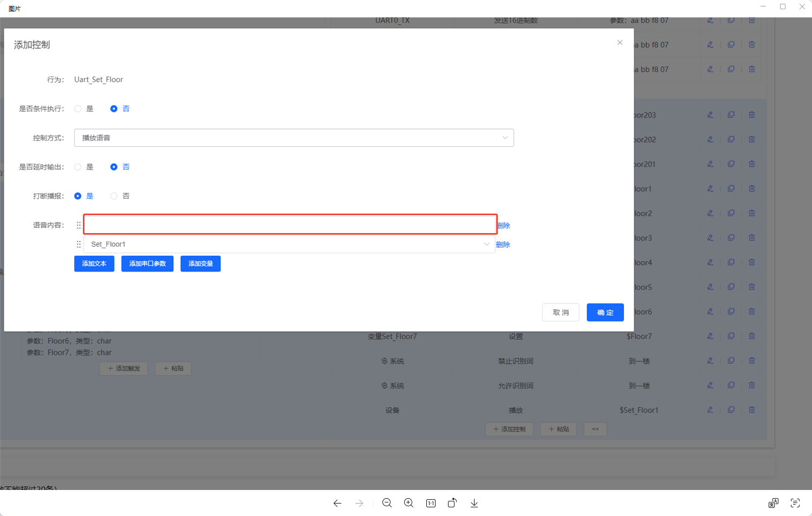Click the empty 语音内容 text field

[x=290, y=224]
